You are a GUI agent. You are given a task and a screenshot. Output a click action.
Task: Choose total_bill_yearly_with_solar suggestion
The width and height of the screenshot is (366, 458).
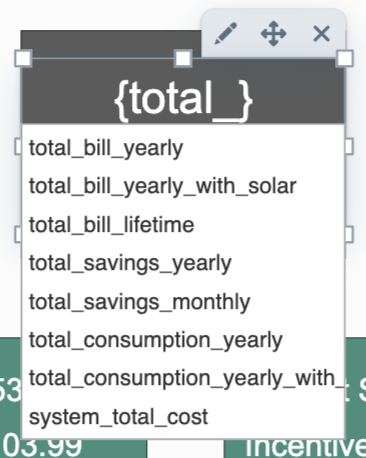point(183,186)
